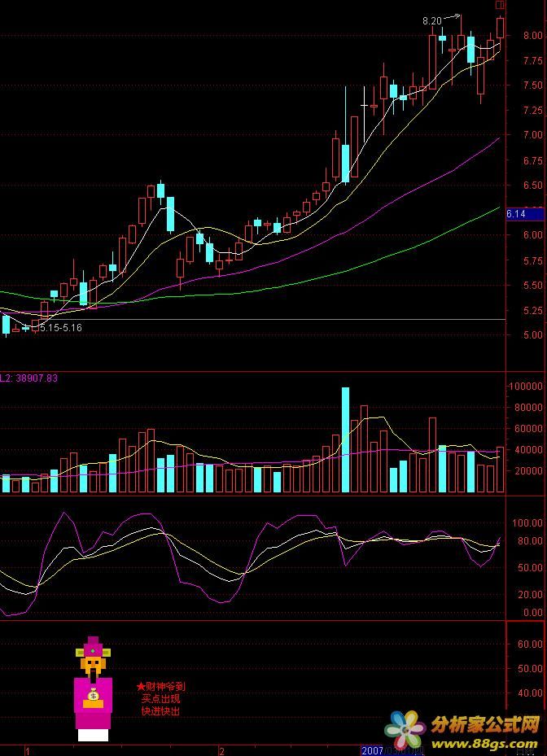Click the small red marker box above the last candle
Screen dimensions: 547x756
(501, 5)
